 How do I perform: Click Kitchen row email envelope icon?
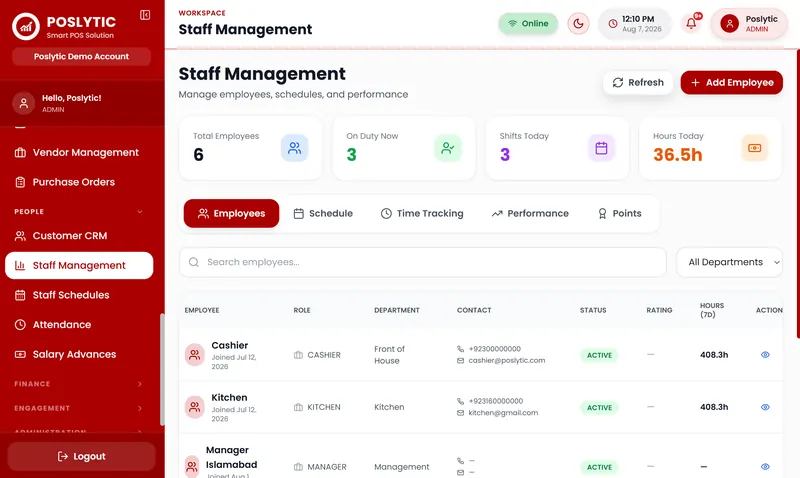(460, 413)
